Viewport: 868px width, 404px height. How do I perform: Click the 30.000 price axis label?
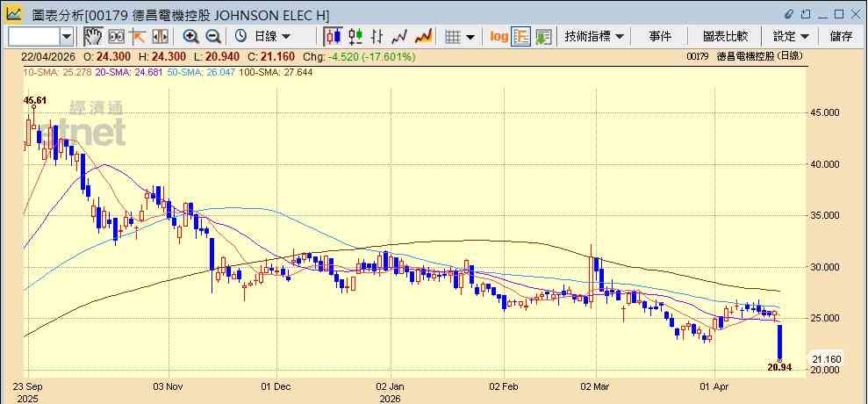coord(827,267)
